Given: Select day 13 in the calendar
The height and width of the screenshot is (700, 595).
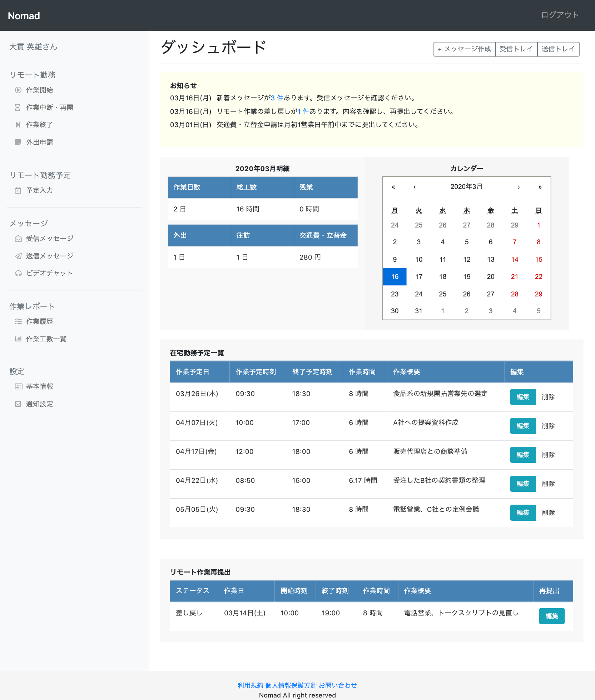Looking at the screenshot, I should [491, 260].
